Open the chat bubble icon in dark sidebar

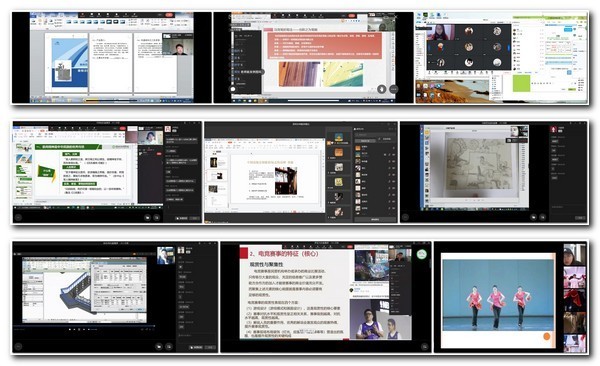click(x=233, y=89)
